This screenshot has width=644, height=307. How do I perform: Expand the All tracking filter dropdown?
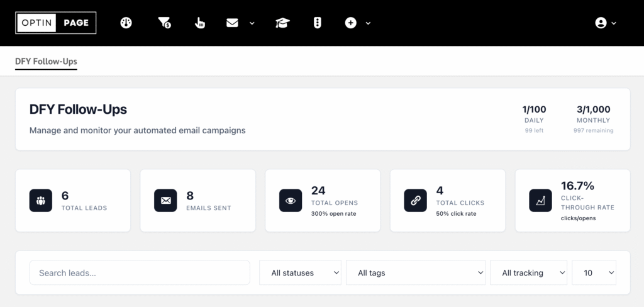click(x=528, y=273)
